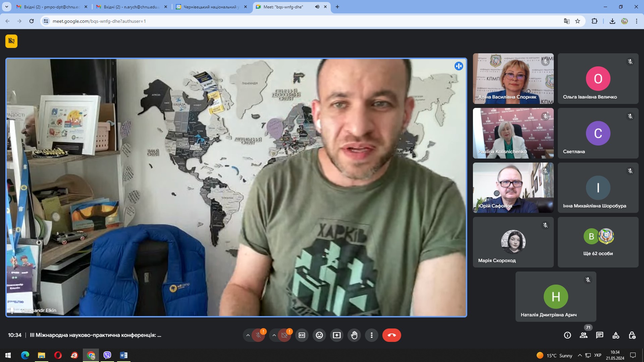Toggle the muted microphone button
Image resolution: width=644 pixels, height=362 pixels.
coord(258,335)
